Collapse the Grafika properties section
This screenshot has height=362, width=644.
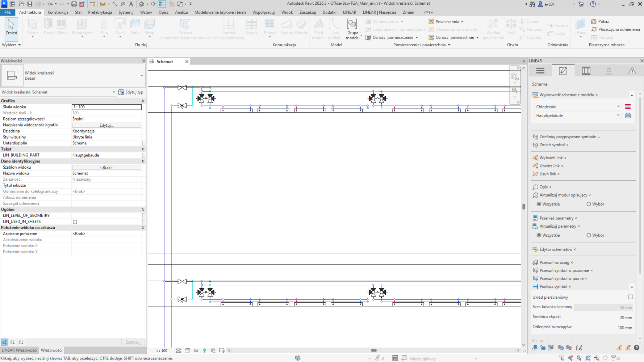142,101
